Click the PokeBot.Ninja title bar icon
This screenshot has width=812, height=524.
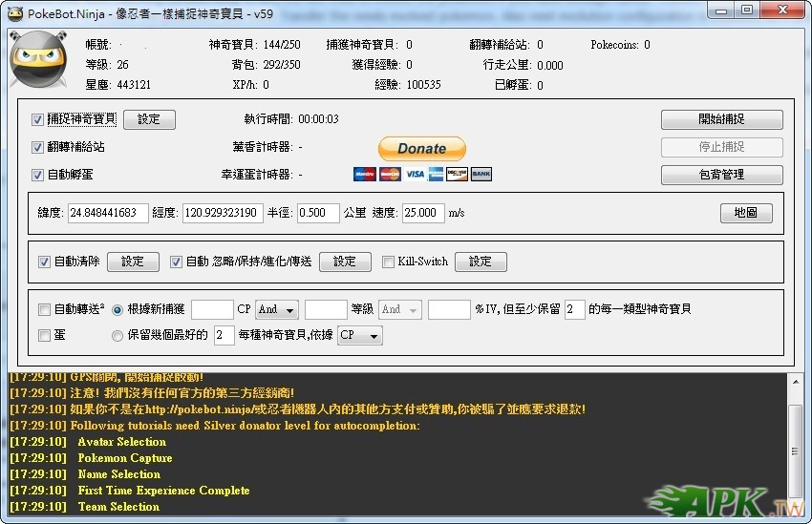pos(15,13)
